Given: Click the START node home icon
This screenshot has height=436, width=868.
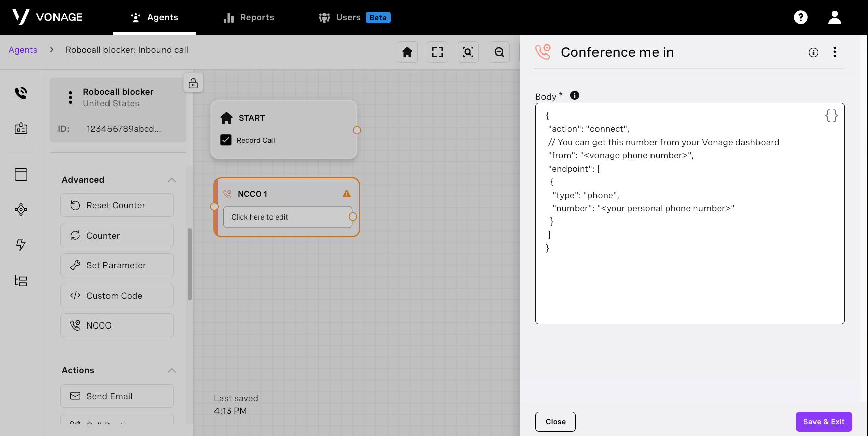Looking at the screenshot, I should click(x=226, y=118).
